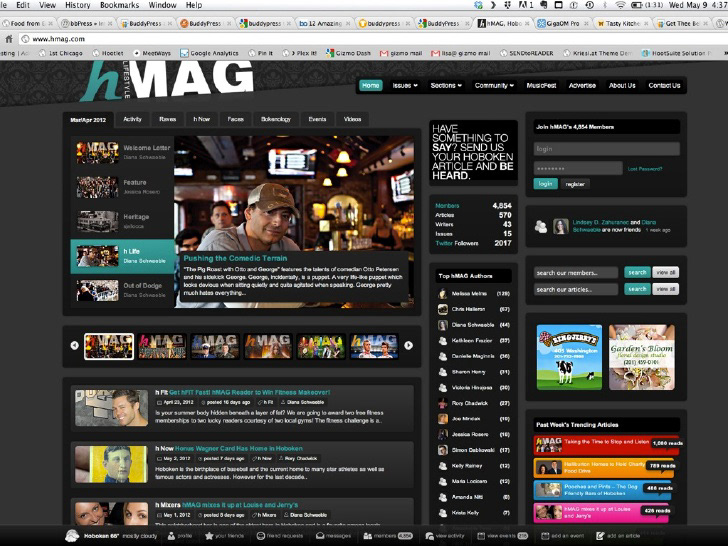Expand the Issues dropdown menu

tap(405, 85)
